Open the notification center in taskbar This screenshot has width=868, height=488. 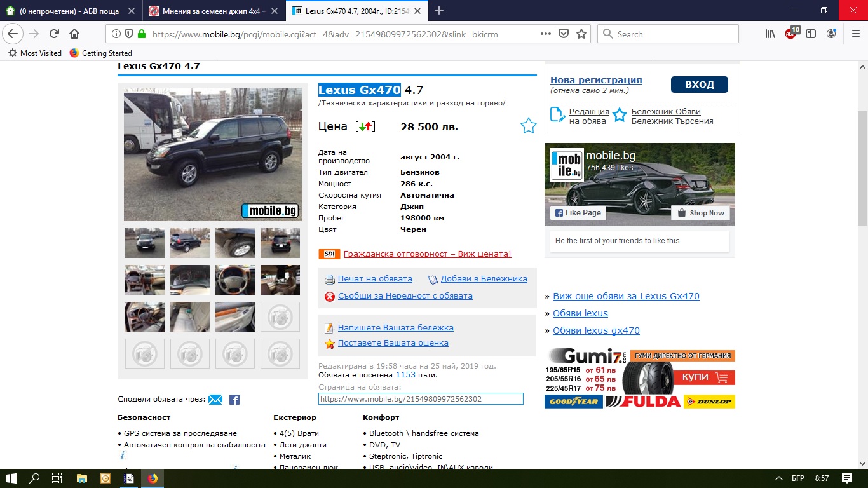tap(846, 478)
